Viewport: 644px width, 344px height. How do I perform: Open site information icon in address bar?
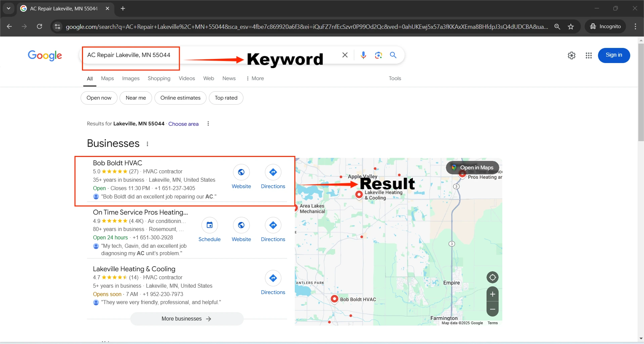click(57, 26)
